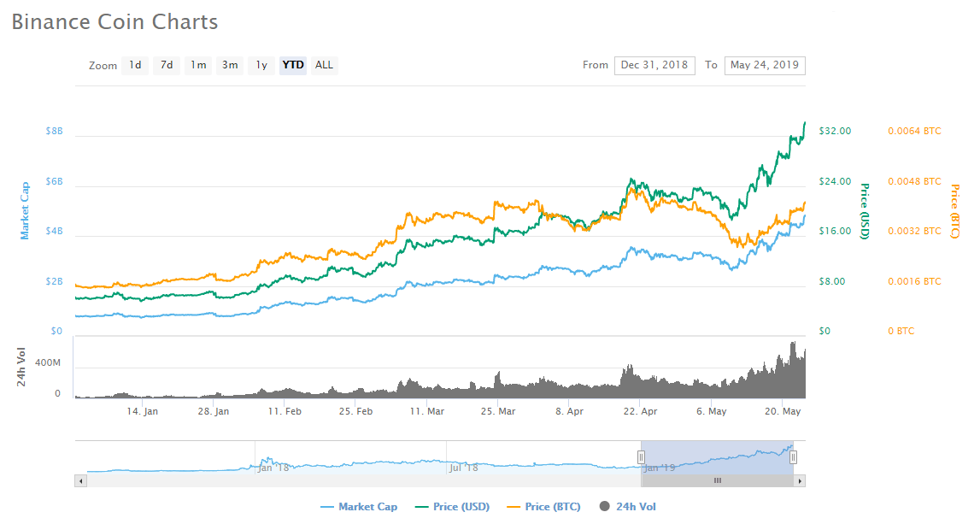This screenshot has height=518, width=980.
Task: Click the left navigator scrollbar arrow
Action: pos(80,480)
